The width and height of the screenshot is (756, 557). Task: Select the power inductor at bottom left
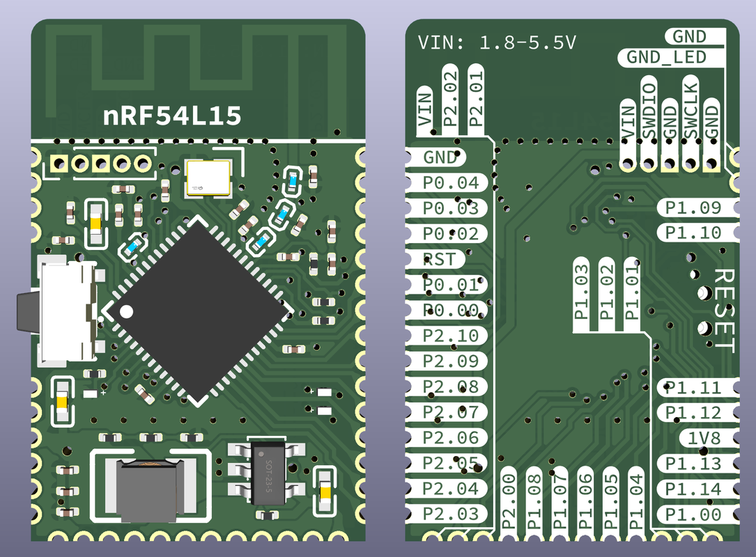click(x=151, y=489)
